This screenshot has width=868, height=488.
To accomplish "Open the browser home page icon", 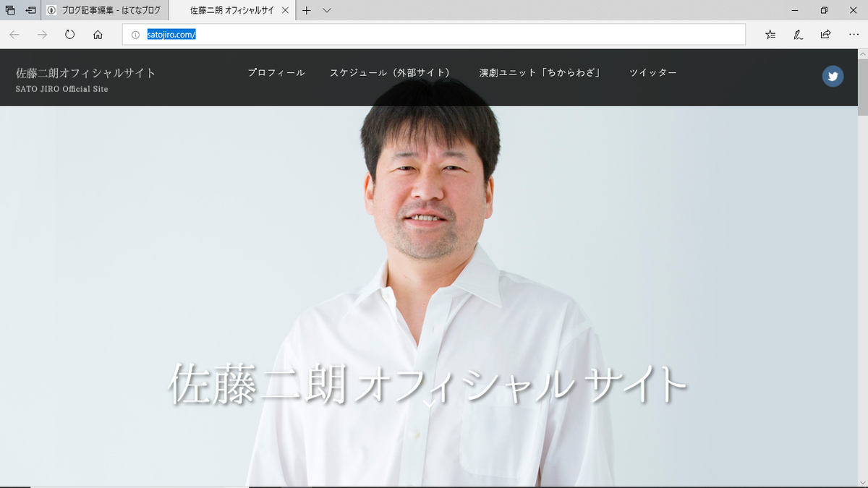I will point(97,34).
